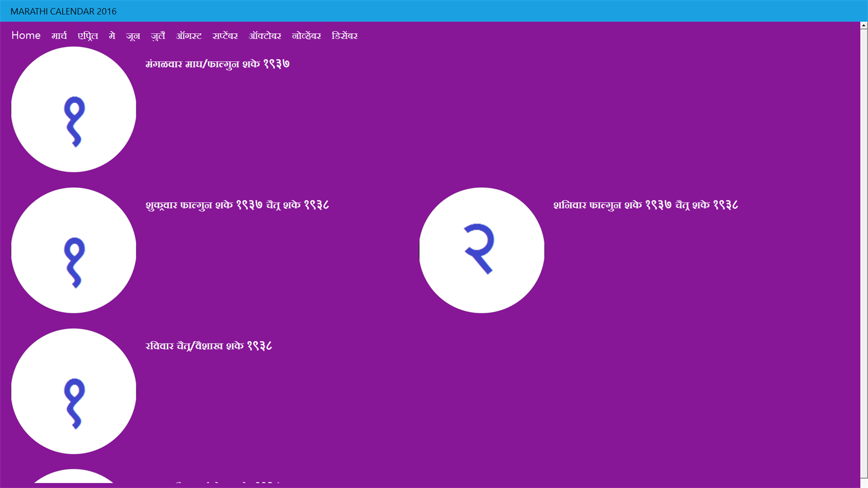
Task: Go to the ऑक्टोबर month page
Action: click(265, 36)
